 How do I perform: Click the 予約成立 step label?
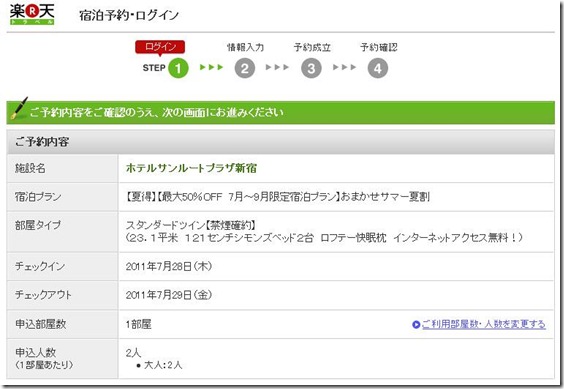(x=312, y=47)
